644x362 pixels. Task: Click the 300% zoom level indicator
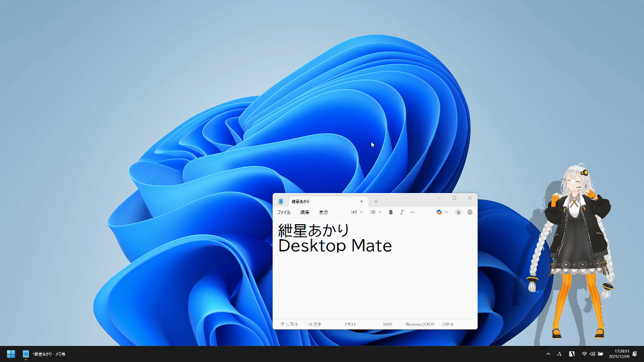[387, 324]
